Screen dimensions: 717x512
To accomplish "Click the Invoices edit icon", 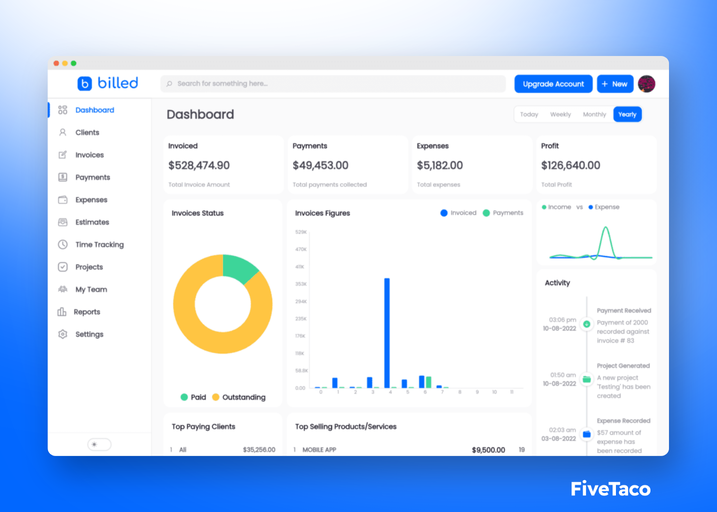I will (x=63, y=155).
